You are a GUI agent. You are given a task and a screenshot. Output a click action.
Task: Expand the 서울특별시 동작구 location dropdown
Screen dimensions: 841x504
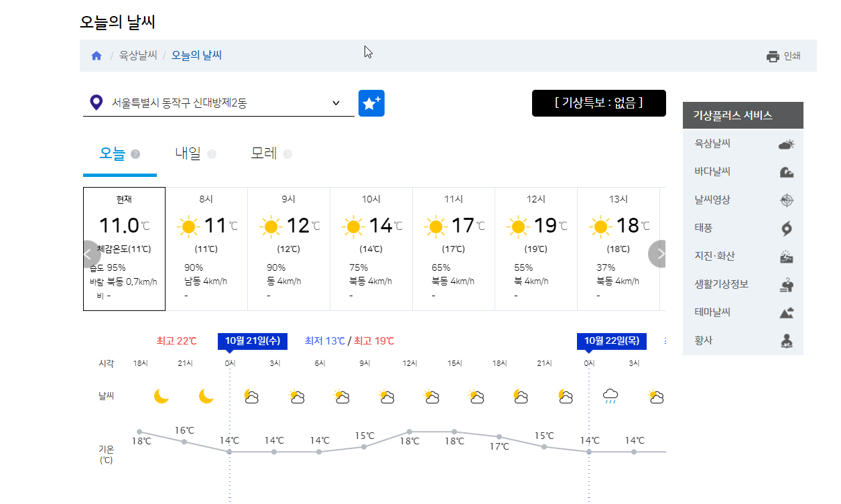tap(218, 103)
